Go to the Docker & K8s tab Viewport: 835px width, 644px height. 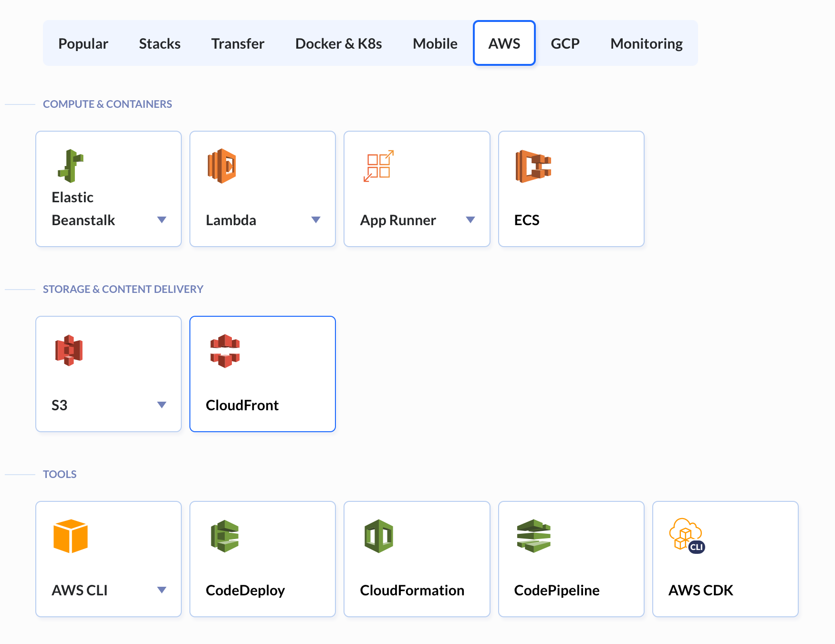tap(339, 43)
